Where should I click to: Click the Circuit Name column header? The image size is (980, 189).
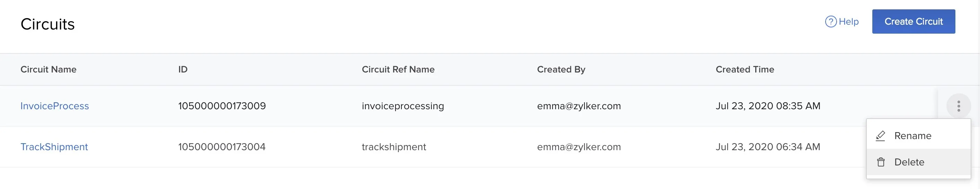[x=48, y=69]
